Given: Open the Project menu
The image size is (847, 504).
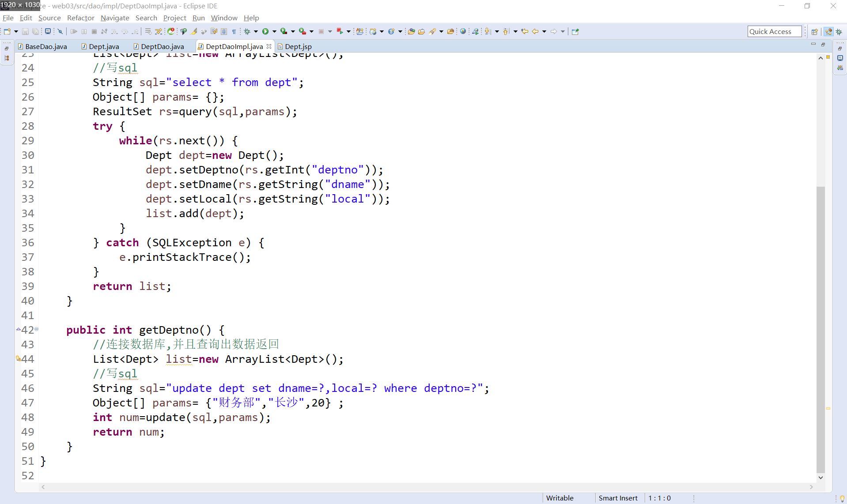Looking at the screenshot, I should pyautogui.click(x=175, y=18).
